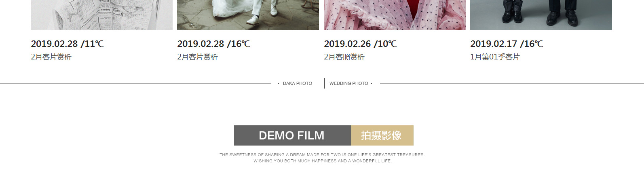
Task: Select the DAKA PHOTO label
Action: pos(298,83)
